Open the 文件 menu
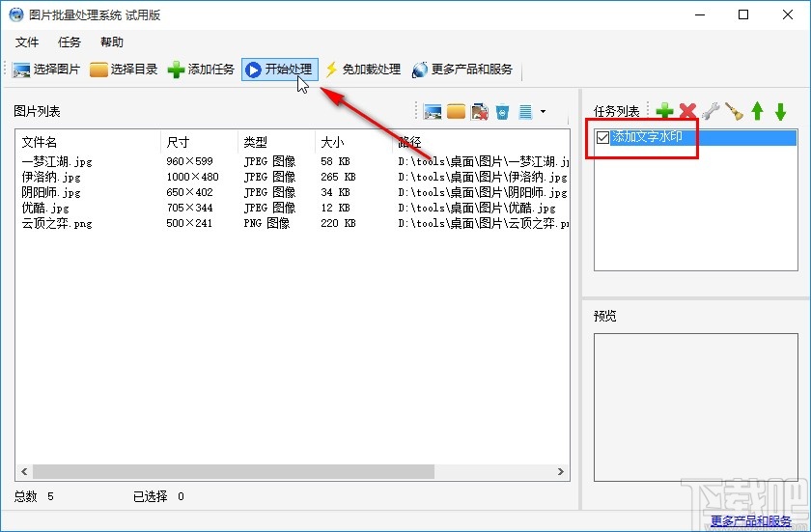 (x=27, y=42)
